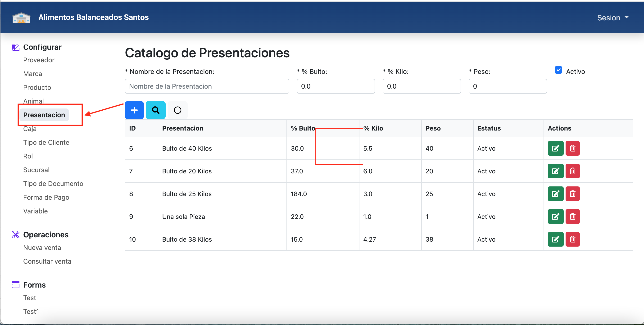Go to the Sucursal page

(36, 170)
